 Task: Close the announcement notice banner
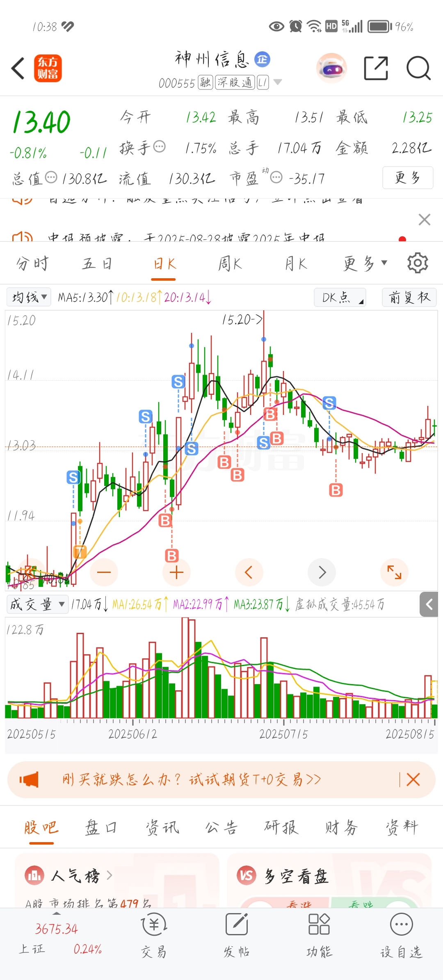click(x=425, y=220)
